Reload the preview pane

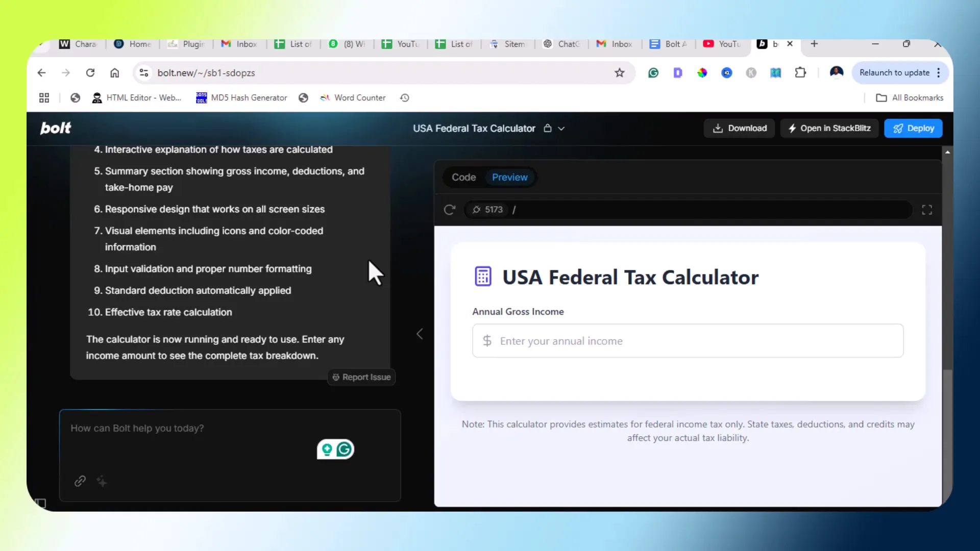[x=449, y=210]
